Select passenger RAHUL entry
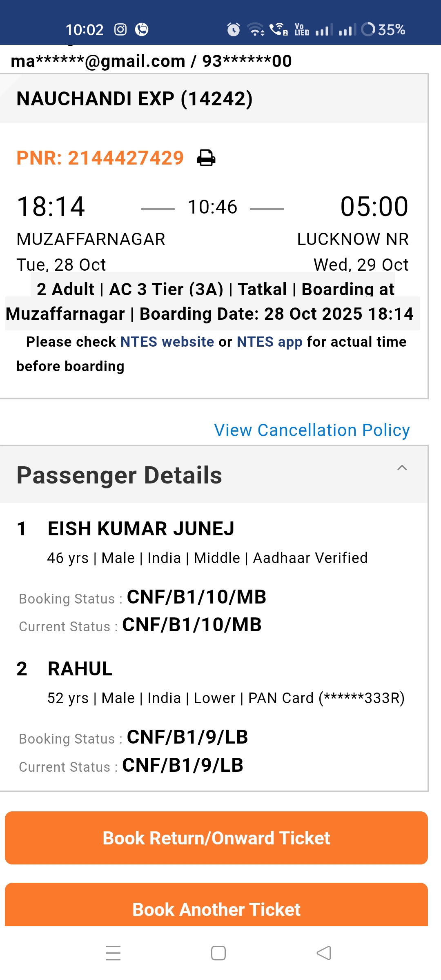This screenshot has width=441, height=980. pos(80,669)
